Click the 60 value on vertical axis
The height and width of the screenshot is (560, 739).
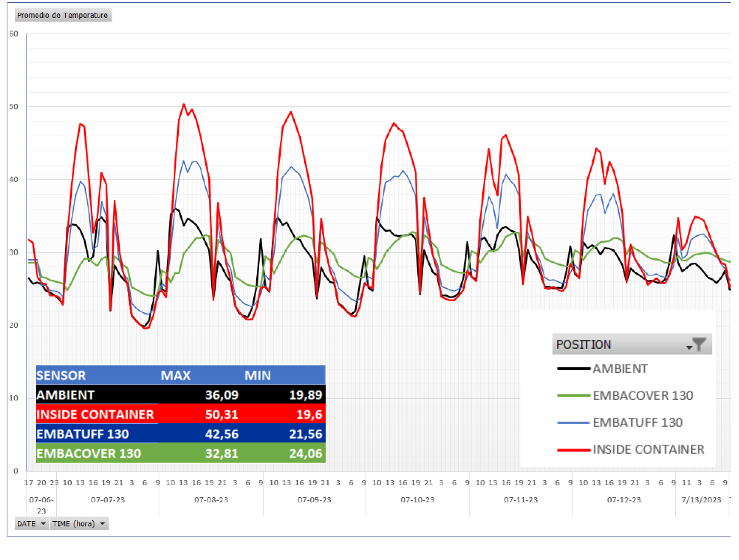tap(13, 34)
